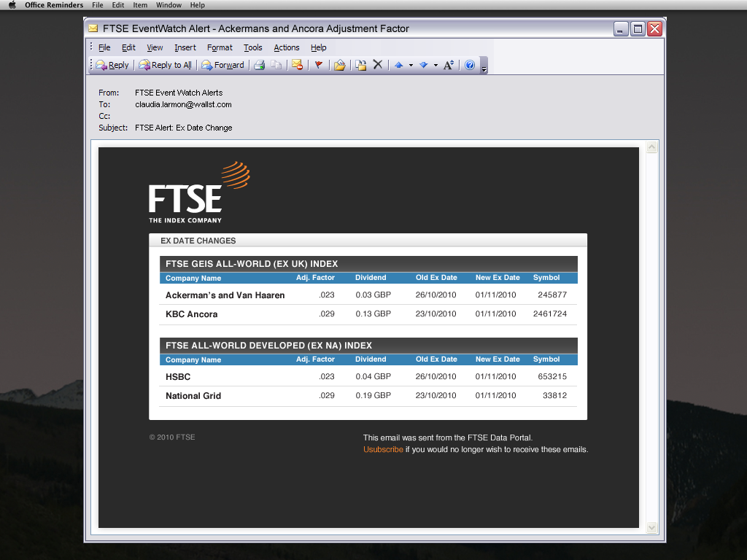
Task: Click the scrollbar up arrow in message pane
Action: [651, 147]
